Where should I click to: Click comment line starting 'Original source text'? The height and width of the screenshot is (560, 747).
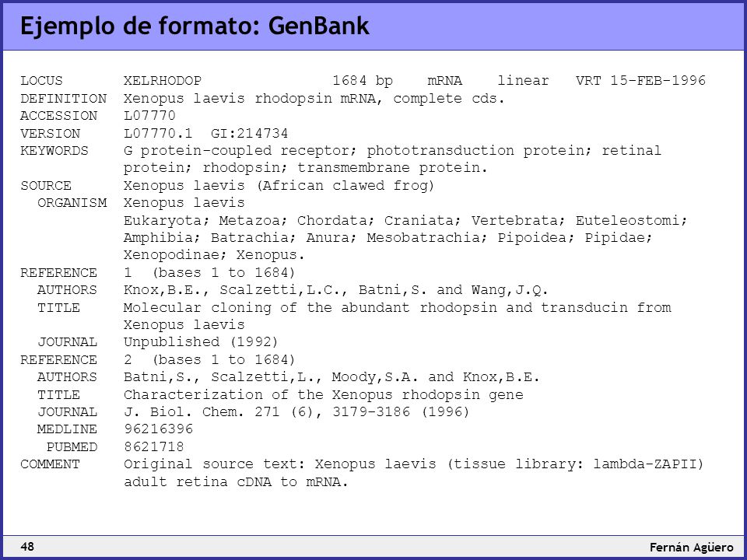[414, 464]
